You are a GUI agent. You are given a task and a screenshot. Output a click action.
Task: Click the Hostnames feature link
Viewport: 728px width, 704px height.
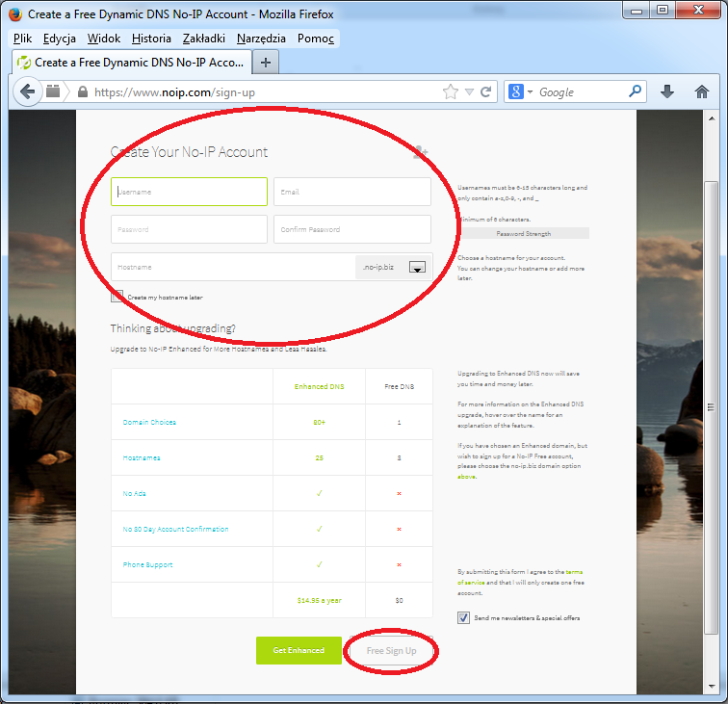(142, 457)
